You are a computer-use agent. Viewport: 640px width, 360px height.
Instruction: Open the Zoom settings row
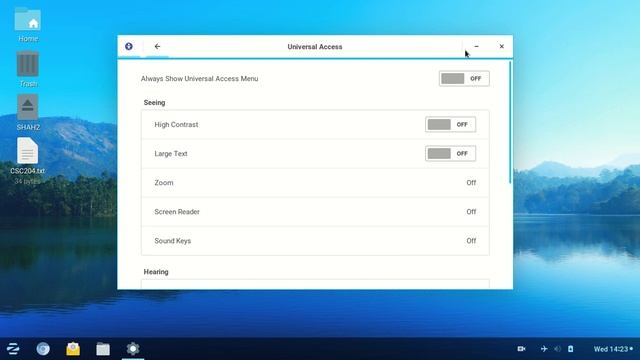click(315, 183)
